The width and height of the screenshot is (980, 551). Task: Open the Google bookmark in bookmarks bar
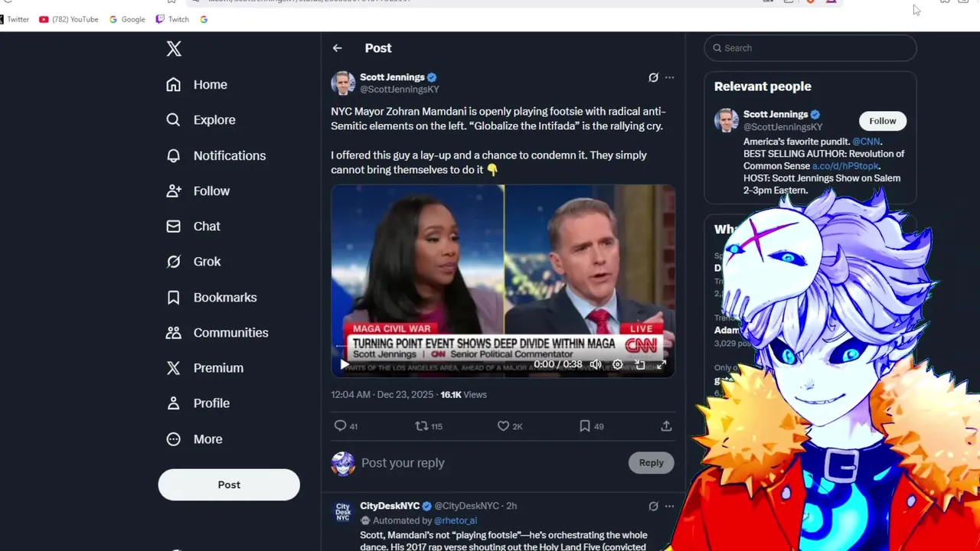[127, 19]
